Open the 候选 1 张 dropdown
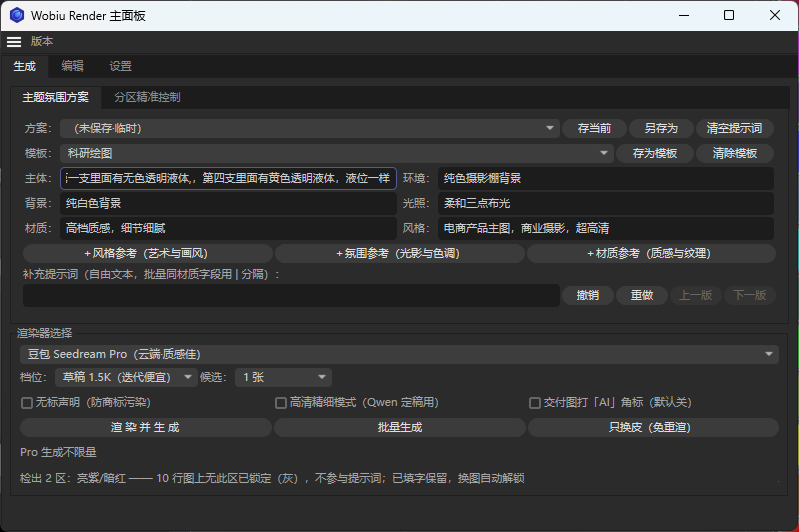 [x=283, y=378]
